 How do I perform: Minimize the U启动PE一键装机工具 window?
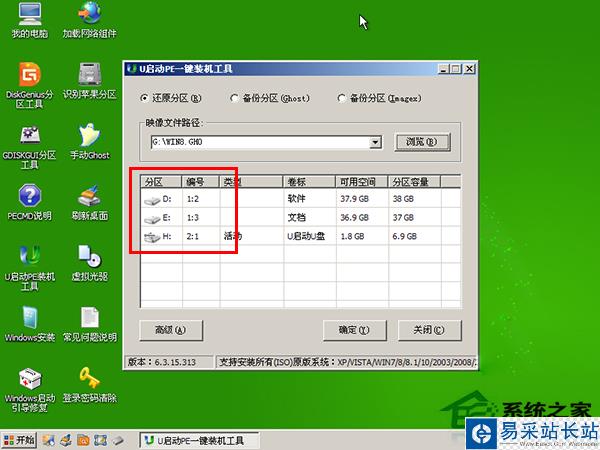[x=443, y=69]
